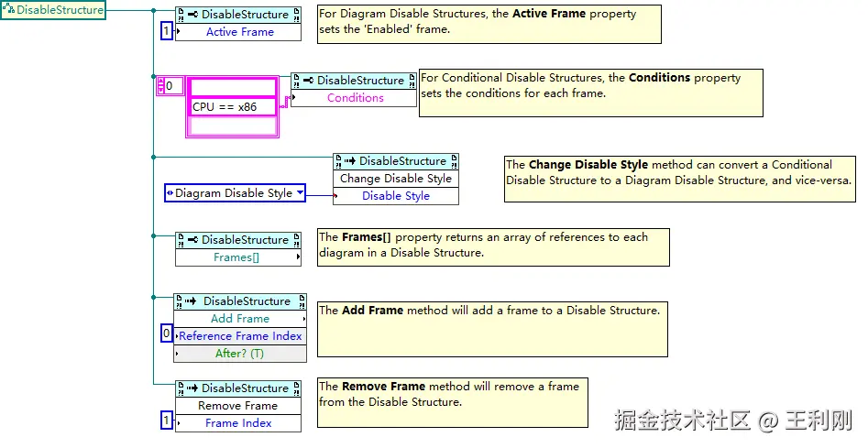
Task: Click the invoke node icon on Change Disable Style header
Action: tap(350, 161)
